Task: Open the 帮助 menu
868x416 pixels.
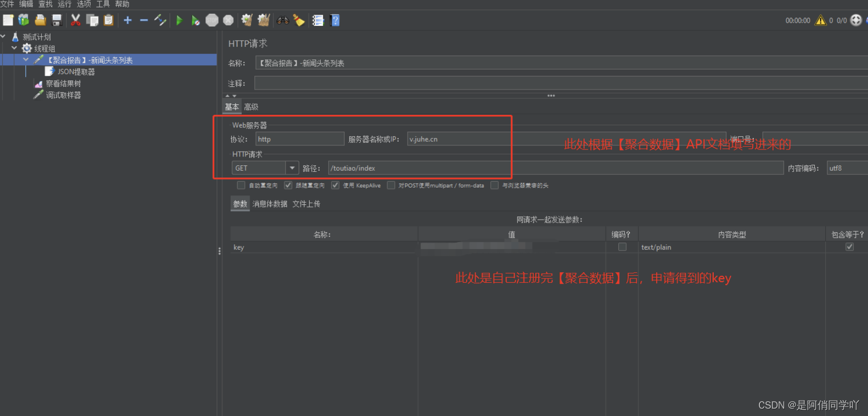Action: click(x=122, y=4)
